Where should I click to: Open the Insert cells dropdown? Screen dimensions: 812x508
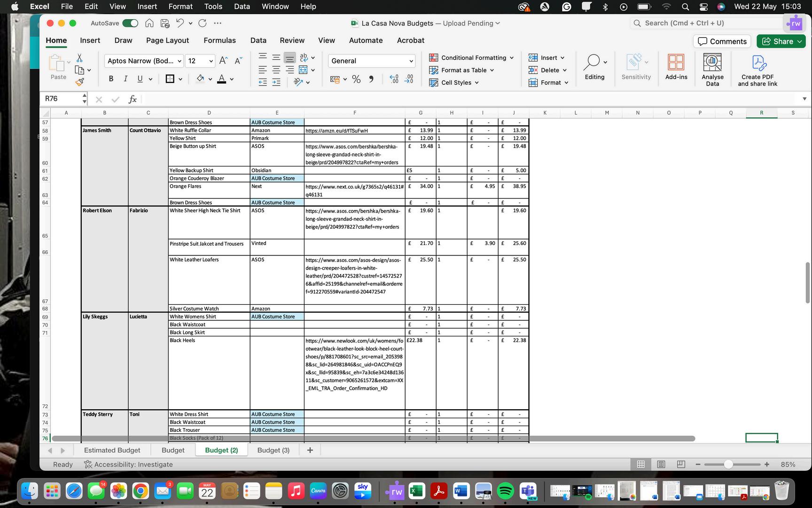click(547, 57)
